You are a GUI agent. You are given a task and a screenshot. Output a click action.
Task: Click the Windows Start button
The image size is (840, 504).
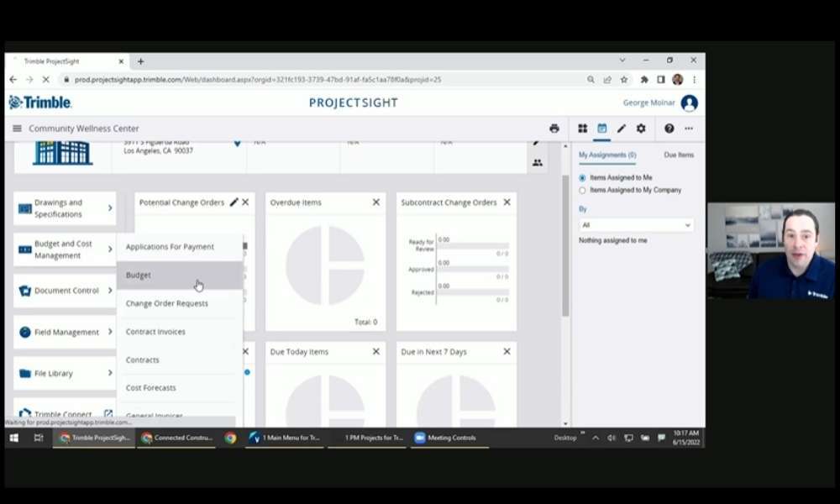point(14,438)
